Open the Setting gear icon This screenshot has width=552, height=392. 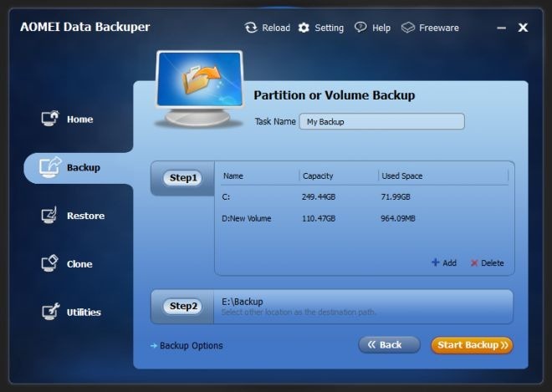304,28
